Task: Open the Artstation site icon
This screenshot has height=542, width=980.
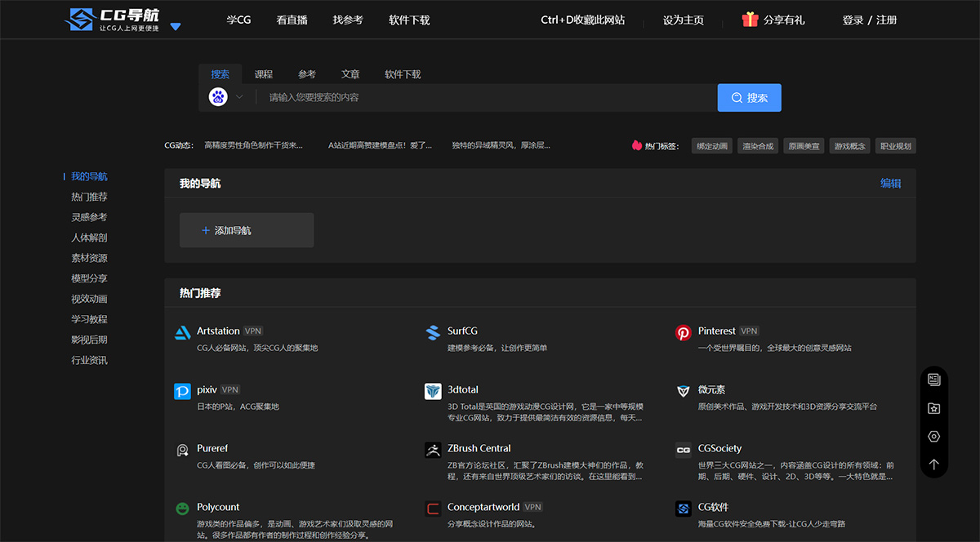Action: pos(183,331)
